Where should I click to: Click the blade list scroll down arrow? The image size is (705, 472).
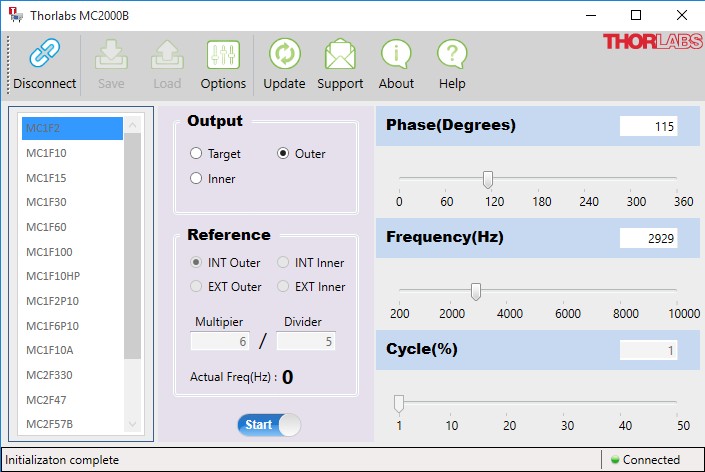click(x=133, y=424)
